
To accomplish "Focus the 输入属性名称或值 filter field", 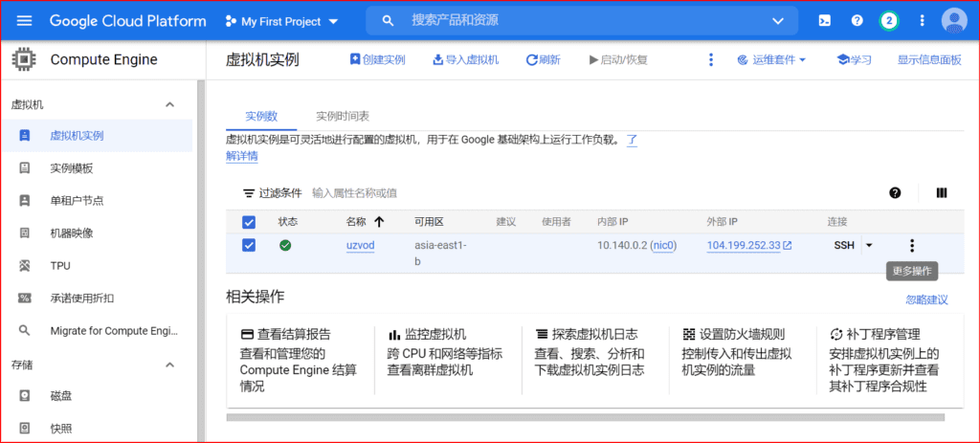I will (355, 193).
